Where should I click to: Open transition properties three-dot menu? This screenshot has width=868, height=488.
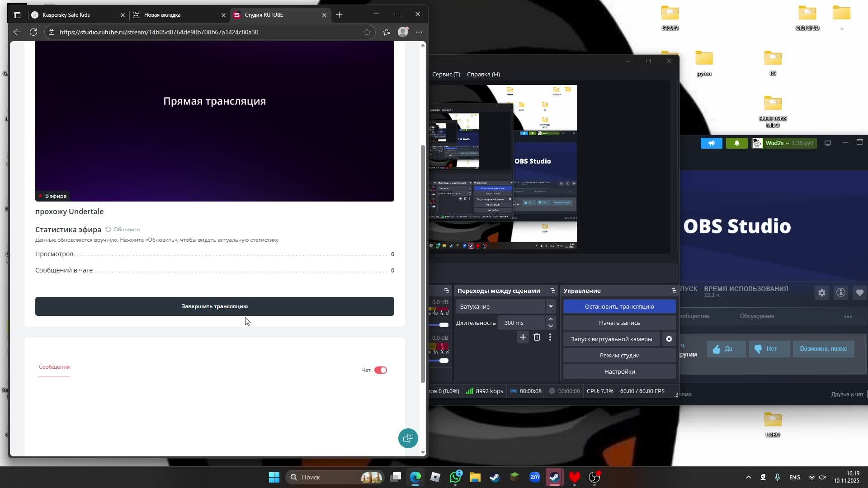(550, 337)
